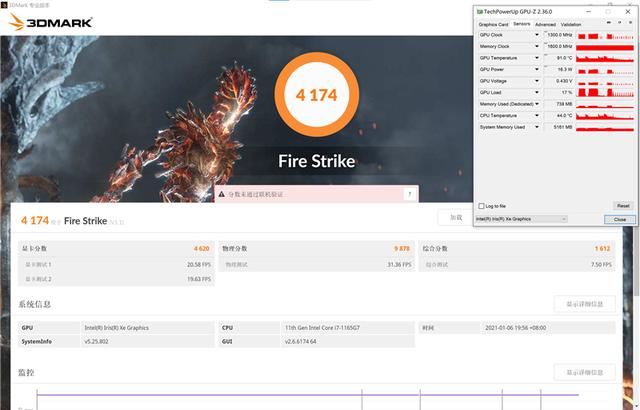Click the 系统信息 section heading
This screenshot has width=640, height=410.
click(35, 304)
